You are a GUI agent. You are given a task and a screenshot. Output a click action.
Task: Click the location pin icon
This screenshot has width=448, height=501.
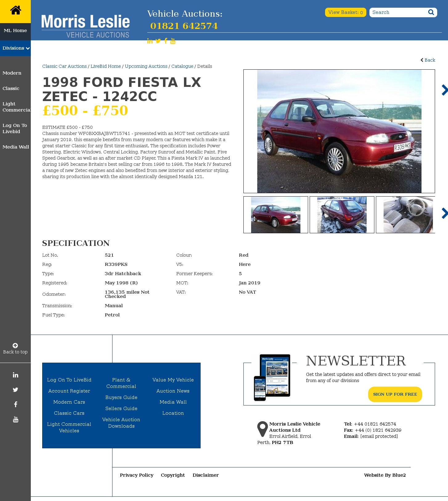point(263,429)
